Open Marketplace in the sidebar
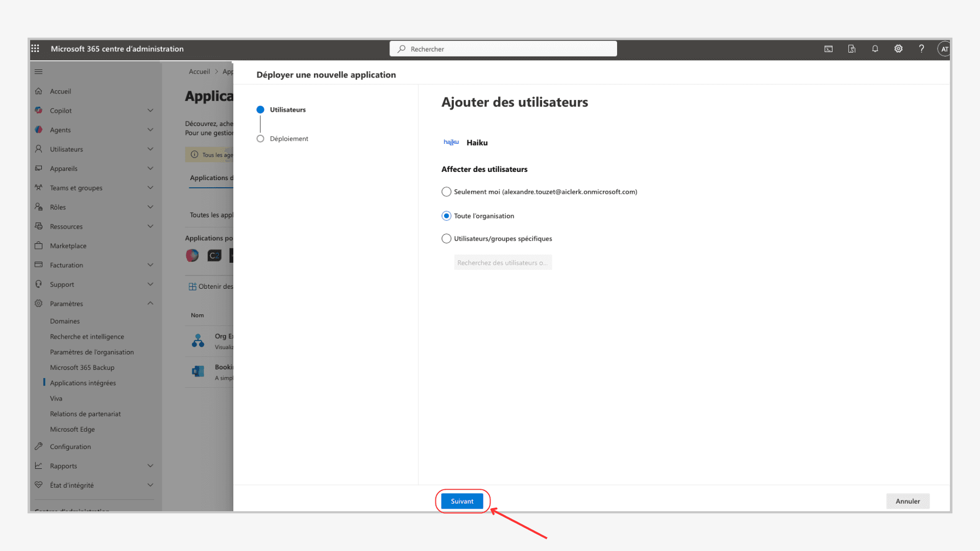This screenshot has height=551, width=980. pyautogui.click(x=68, y=246)
